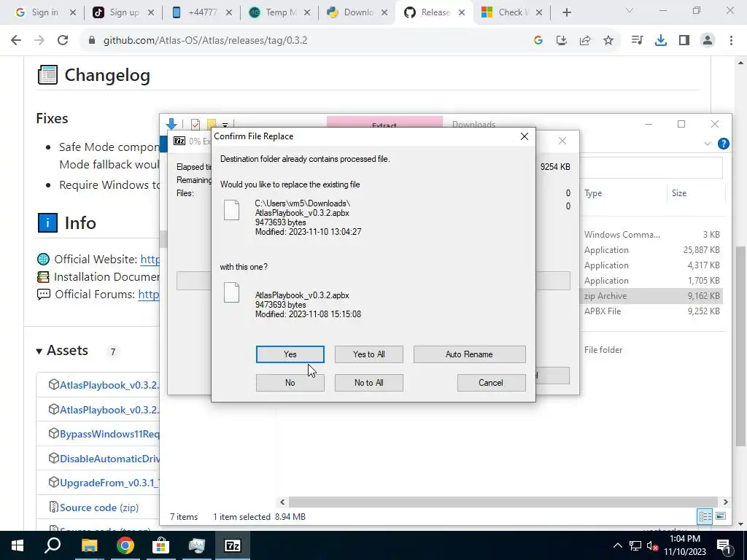Viewport: 747px width, 560px height.
Task: Open the Official Website link
Action: point(150,259)
